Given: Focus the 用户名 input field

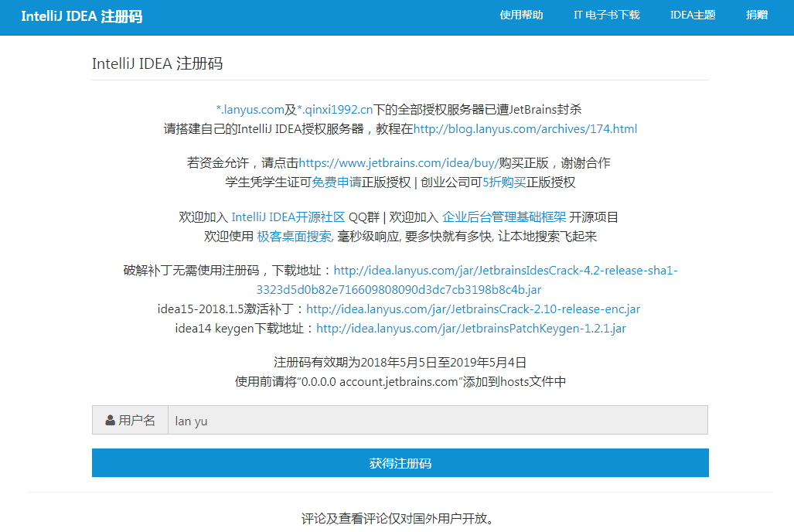Looking at the screenshot, I should tap(438, 420).
